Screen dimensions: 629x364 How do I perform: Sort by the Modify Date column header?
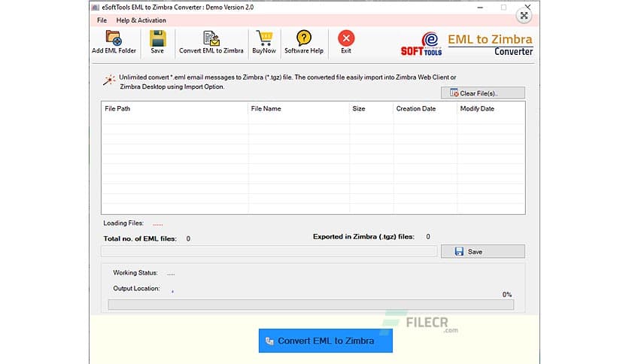(x=491, y=108)
